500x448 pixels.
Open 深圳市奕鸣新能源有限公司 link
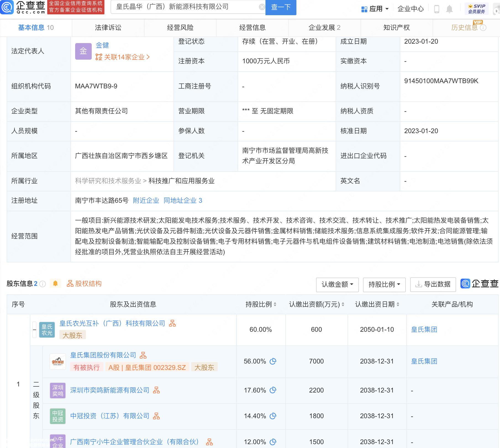point(110,390)
